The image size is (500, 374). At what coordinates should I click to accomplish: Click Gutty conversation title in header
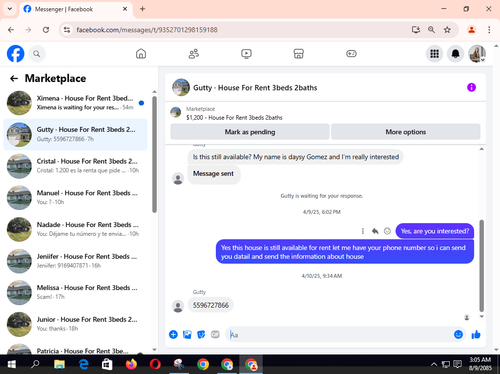pyautogui.click(x=255, y=88)
